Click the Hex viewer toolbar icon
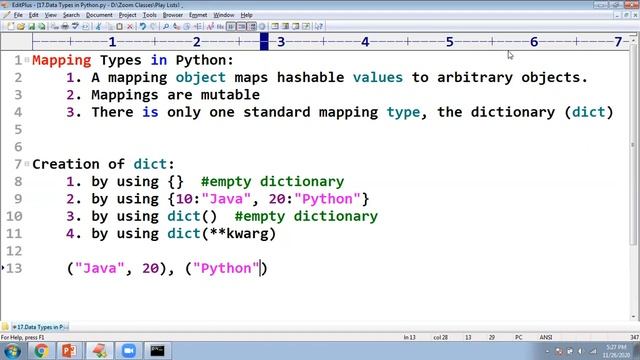 [x=220, y=27]
